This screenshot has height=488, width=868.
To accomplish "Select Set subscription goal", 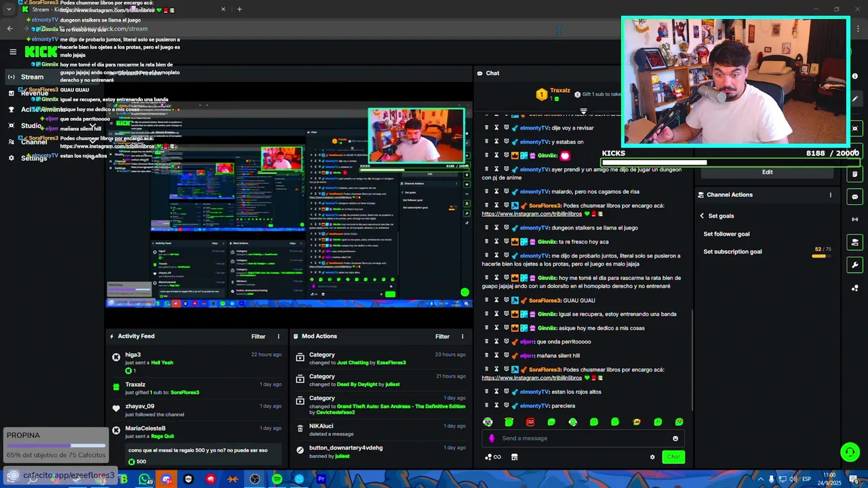I will point(732,251).
